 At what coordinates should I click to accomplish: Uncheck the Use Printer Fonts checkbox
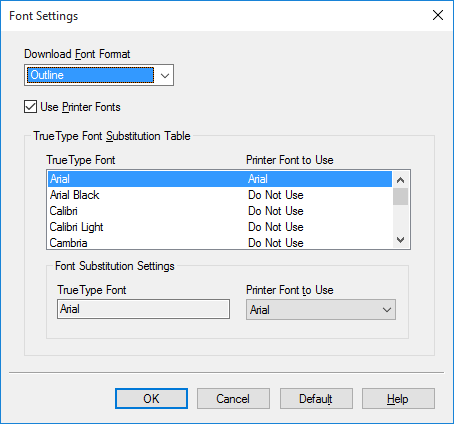pyautogui.click(x=30, y=107)
